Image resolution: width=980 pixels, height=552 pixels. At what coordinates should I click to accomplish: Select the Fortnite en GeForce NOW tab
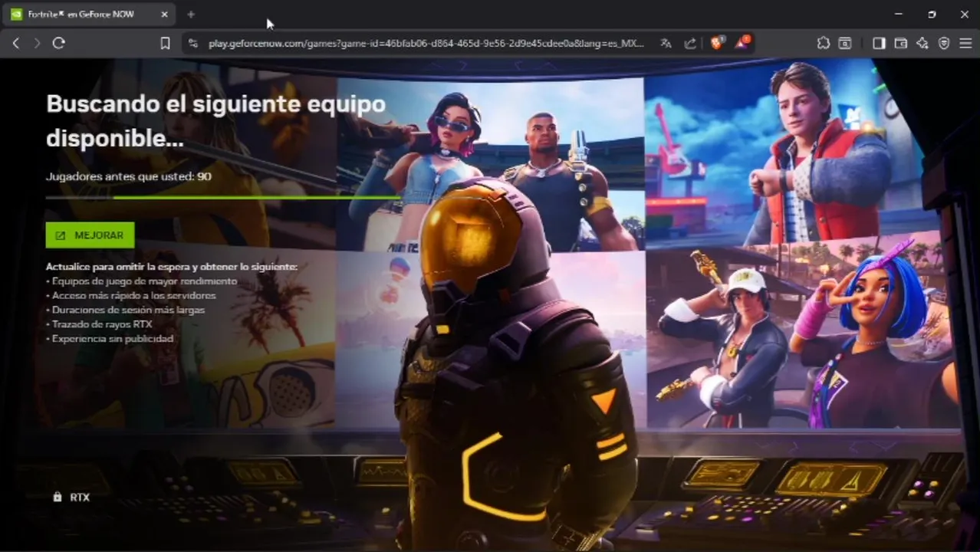(x=90, y=15)
